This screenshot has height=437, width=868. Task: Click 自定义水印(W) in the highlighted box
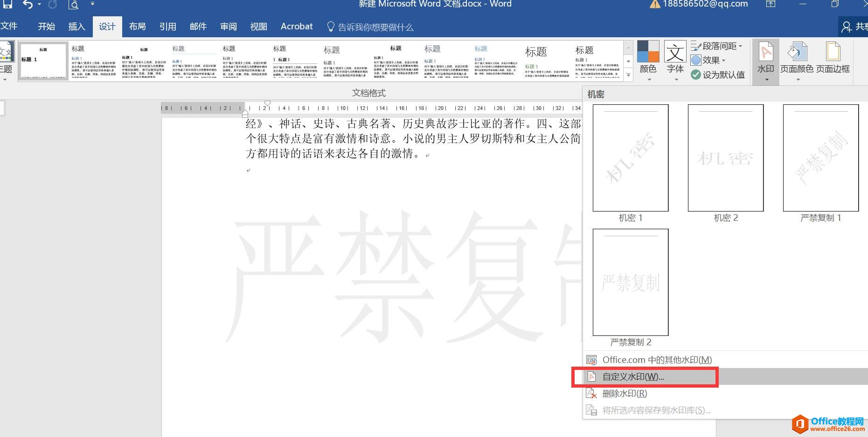pyautogui.click(x=633, y=376)
